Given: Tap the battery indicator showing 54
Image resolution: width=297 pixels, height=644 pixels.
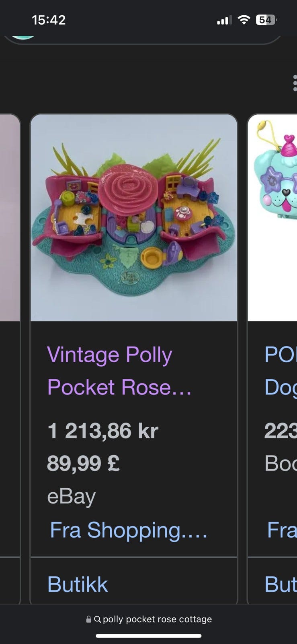Looking at the screenshot, I should pos(266,20).
